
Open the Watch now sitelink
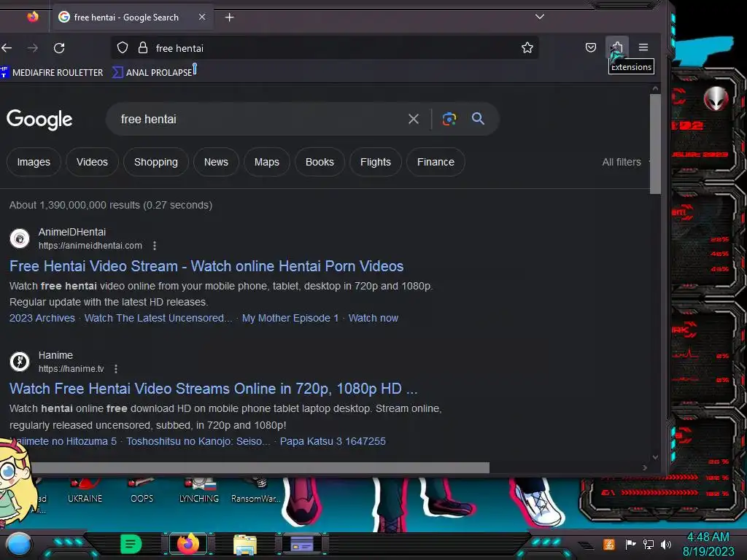373,318
